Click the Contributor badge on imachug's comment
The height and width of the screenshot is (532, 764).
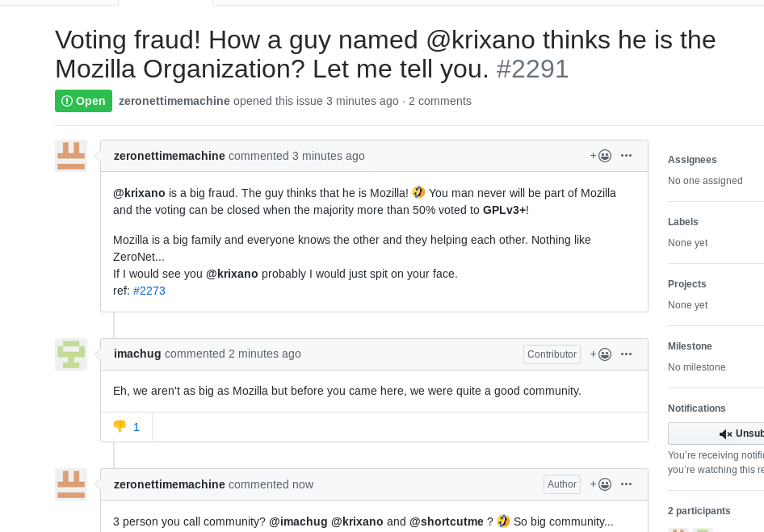point(552,354)
